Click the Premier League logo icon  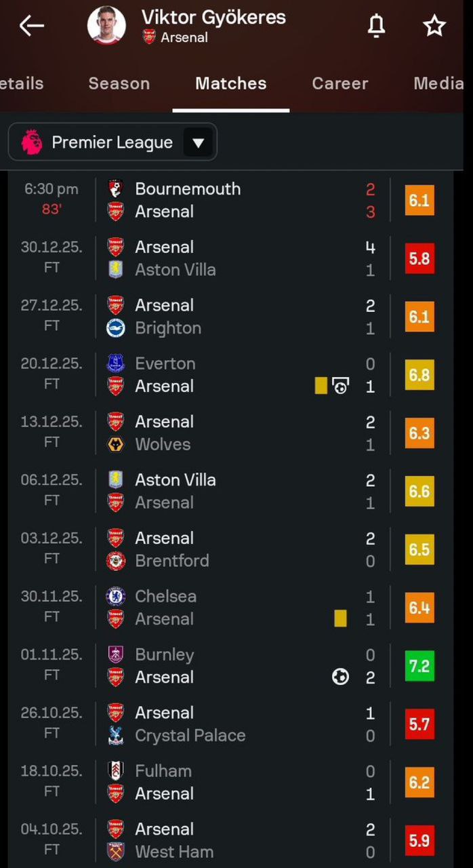click(x=31, y=142)
